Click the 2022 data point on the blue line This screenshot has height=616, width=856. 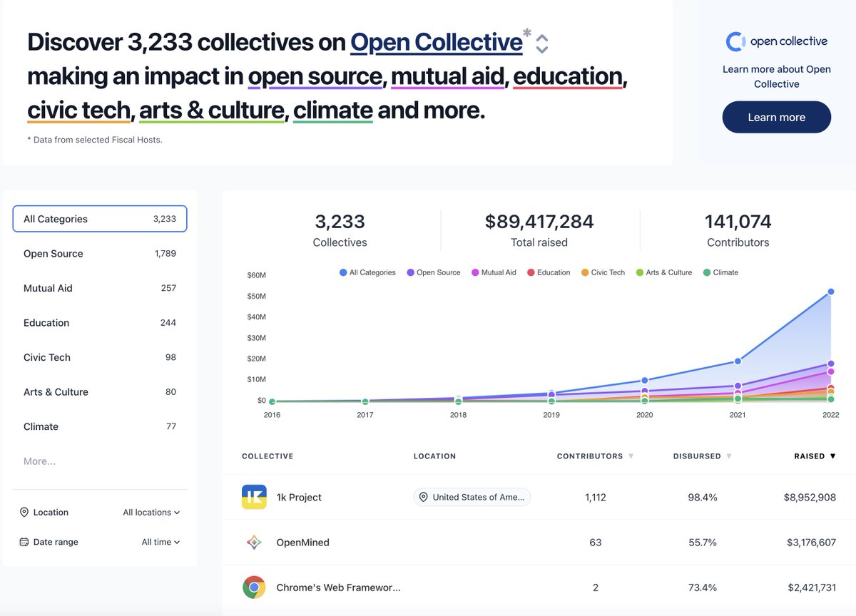830,291
